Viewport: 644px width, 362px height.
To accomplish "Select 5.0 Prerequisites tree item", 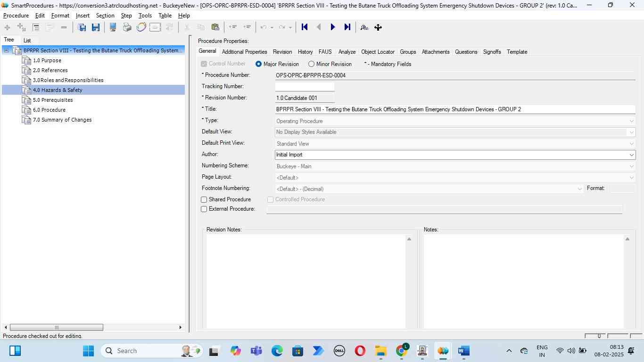I will pyautogui.click(x=53, y=100).
